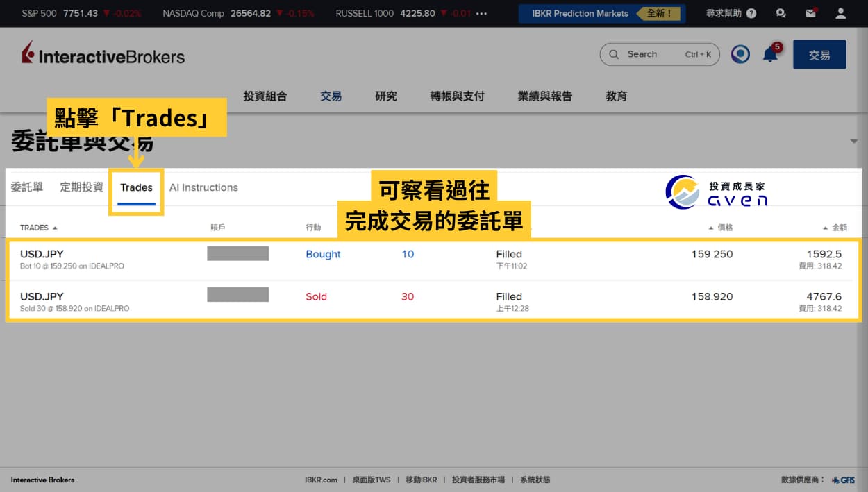The width and height of the screenshot is (868, 492).
Task: Open the mail messages icon
Action: [810, 13]
